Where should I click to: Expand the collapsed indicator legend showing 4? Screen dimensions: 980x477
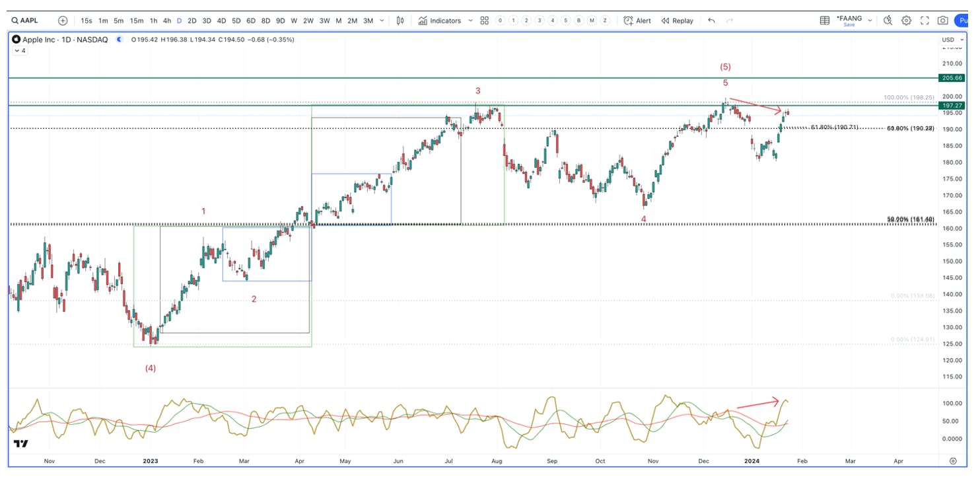pyautogui.click(x=20, y=50)
